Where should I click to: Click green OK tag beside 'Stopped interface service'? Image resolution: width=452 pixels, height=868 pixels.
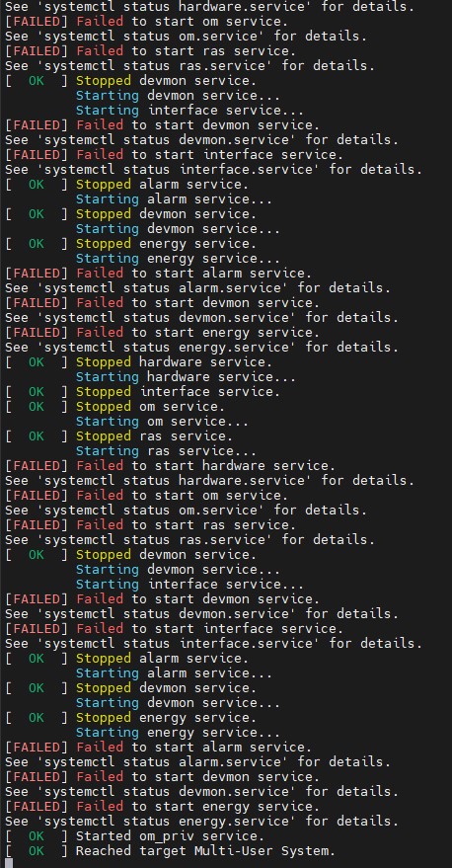36,392
